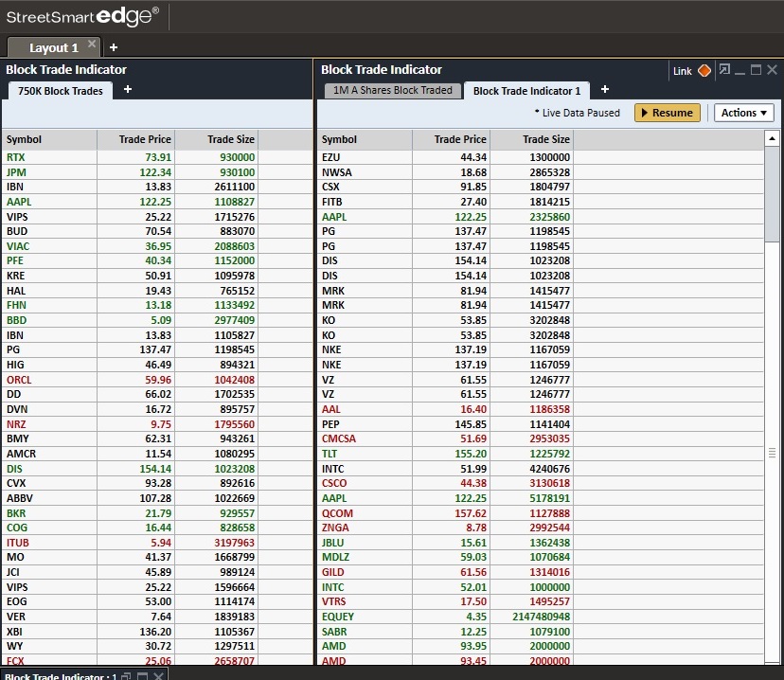784x680 pixels.
Task: Select trade size 2977409 for BBD
Action: pos(234,320)
